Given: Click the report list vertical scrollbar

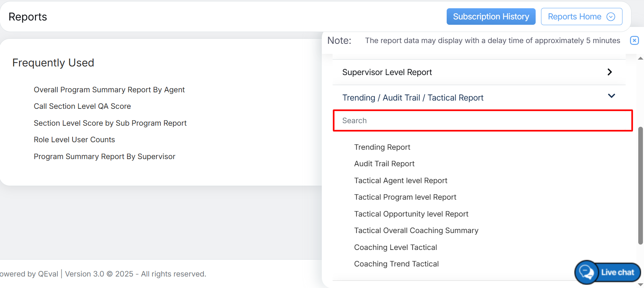Looking at the screenshot, I should 640,185.
